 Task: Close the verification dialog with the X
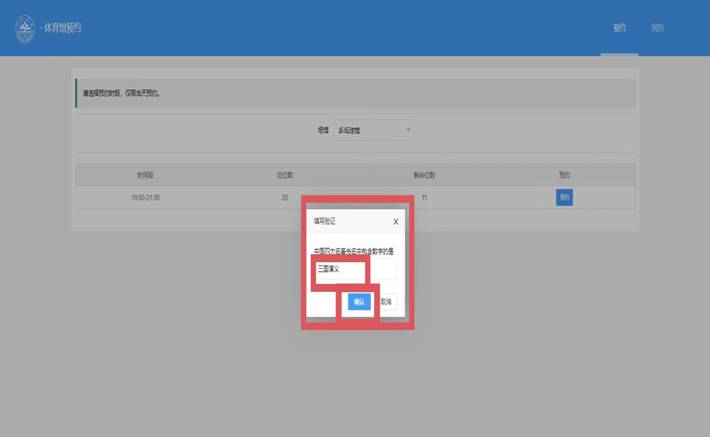pyautogui.click(x=395, y=222)
